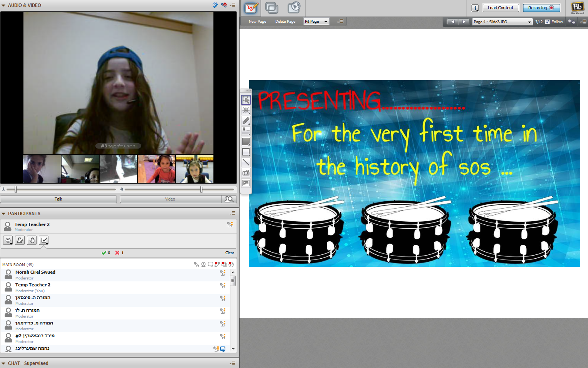Image resolution: width=588 pixels, height=368 pixels.
Task: Click Delete Page
Action: point(285,22)
